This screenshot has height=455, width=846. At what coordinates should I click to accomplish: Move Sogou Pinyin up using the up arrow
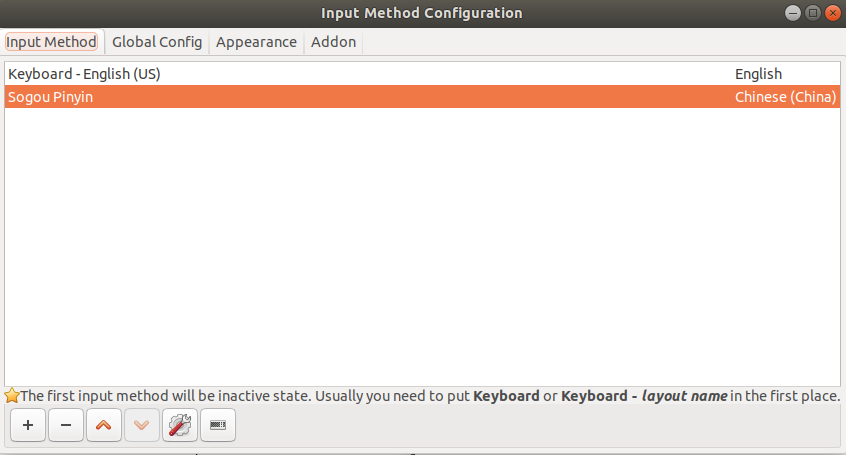104,425
